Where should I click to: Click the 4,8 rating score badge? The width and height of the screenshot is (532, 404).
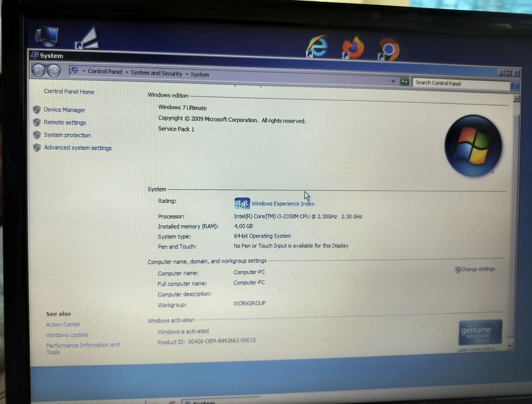point(242,203)
